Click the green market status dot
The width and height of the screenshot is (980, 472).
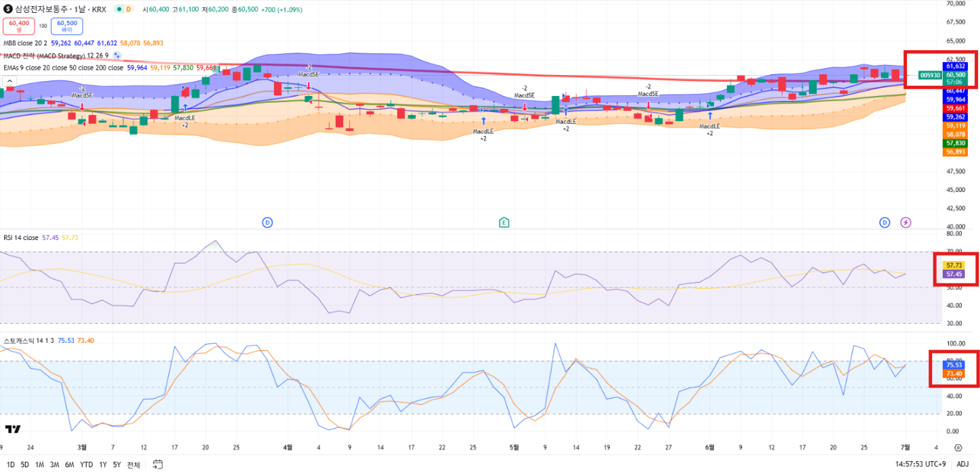coord(118,9)
